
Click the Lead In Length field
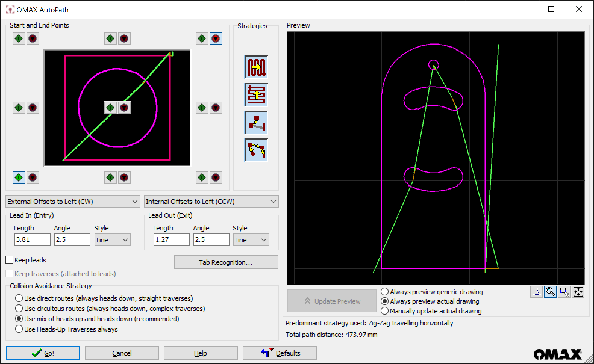(x=32, y=240)
